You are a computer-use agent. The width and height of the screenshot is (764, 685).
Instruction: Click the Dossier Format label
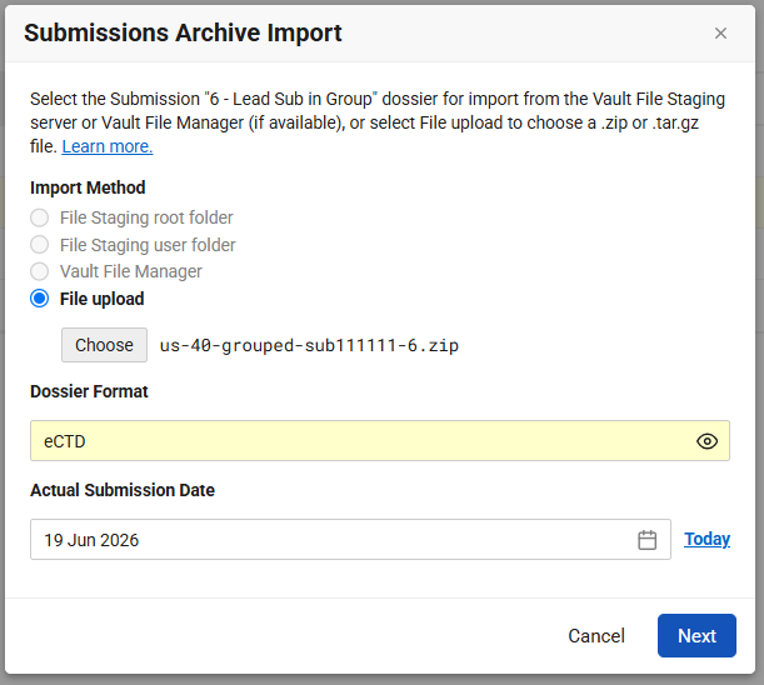(x=89, y=391)
